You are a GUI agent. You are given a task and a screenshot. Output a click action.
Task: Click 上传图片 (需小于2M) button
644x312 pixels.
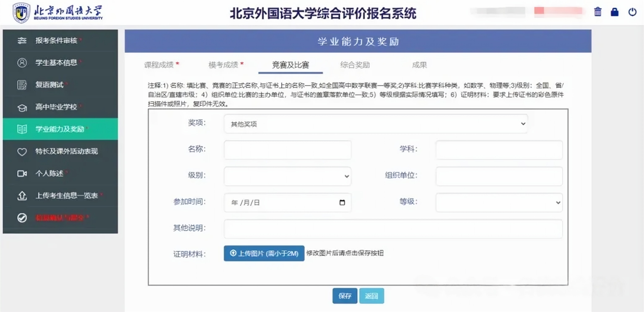pos(264,253)
